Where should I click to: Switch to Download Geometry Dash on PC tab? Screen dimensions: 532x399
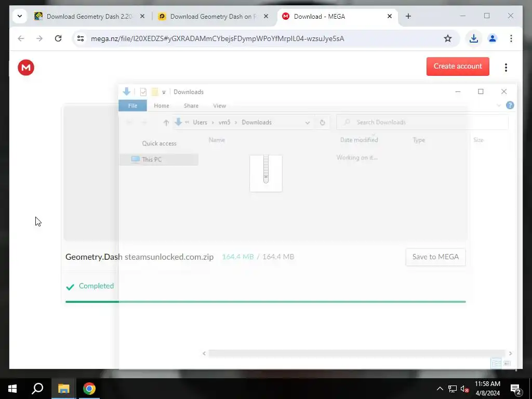(x=213, y=16)
